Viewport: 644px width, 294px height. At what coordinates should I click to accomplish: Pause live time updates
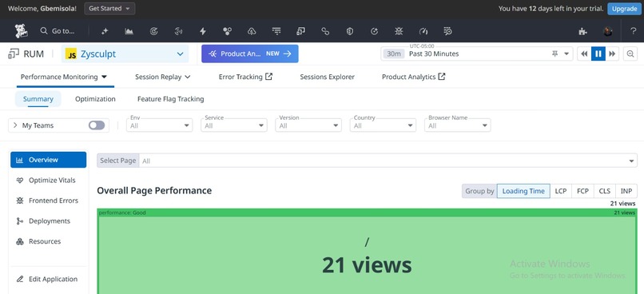(598, 54)
